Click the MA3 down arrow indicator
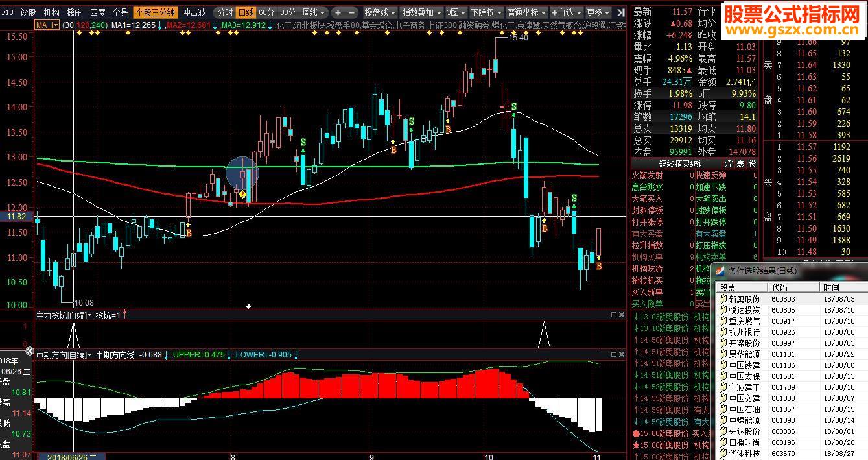The height and width of the screenshot is (460, 868). (270, 25)
